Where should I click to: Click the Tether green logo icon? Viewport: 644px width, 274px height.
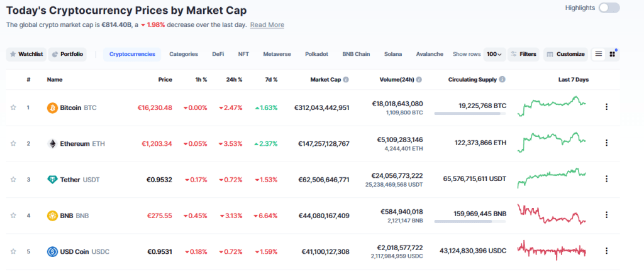tap(53, 180)
